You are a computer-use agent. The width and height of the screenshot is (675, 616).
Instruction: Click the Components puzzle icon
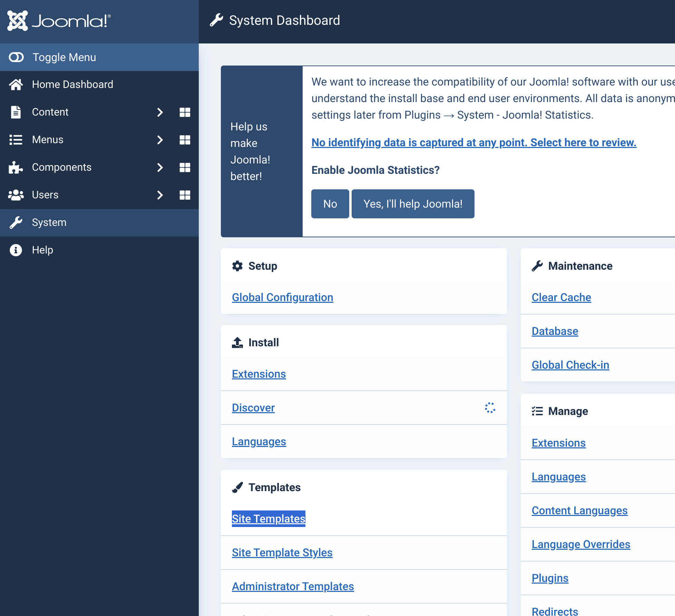(16, 167)
